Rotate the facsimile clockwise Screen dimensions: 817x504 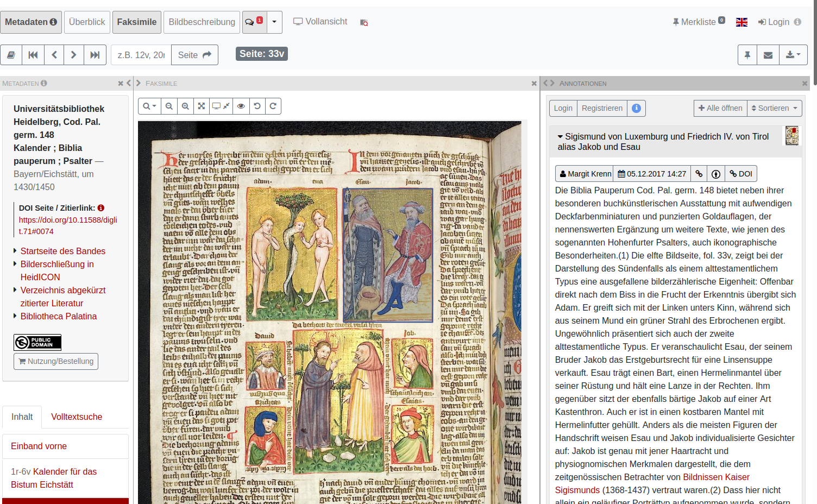273,106
